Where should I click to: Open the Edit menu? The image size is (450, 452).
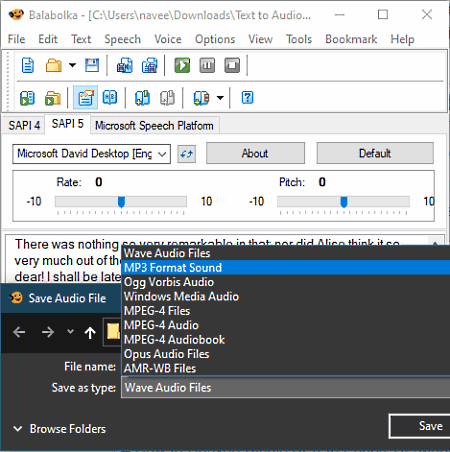point(48,39)
